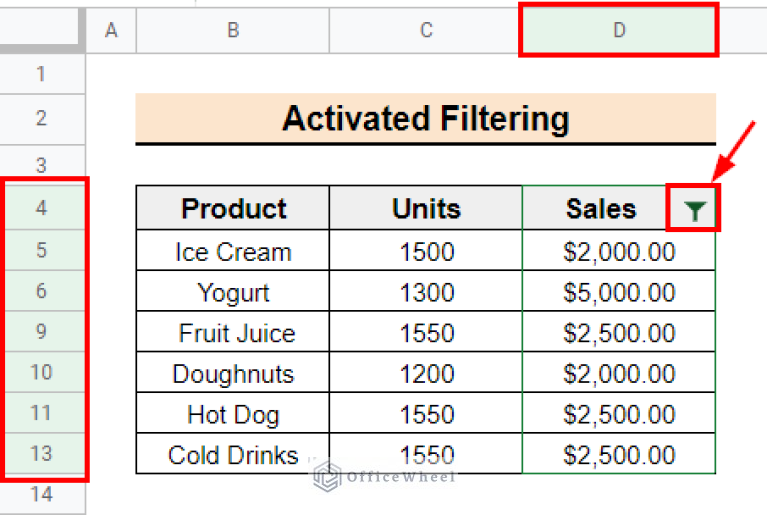Select column D header
The width and height of the screenshot is (767, 515).
[x=619, y=30]
